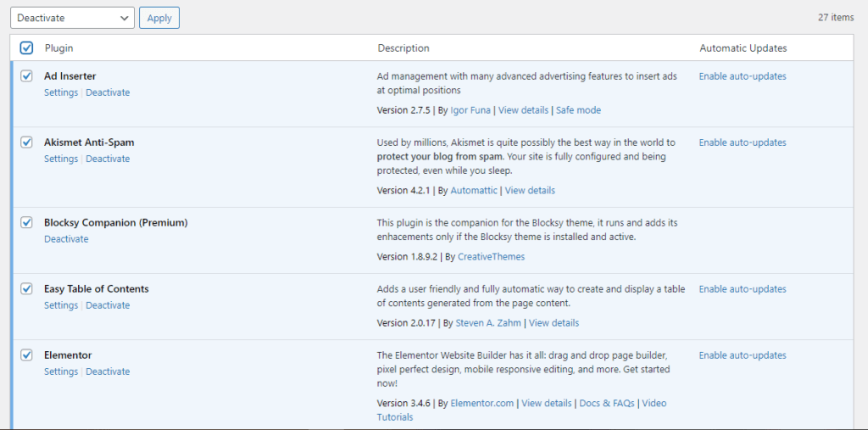Click the Version 2.7.5 text

403,110
